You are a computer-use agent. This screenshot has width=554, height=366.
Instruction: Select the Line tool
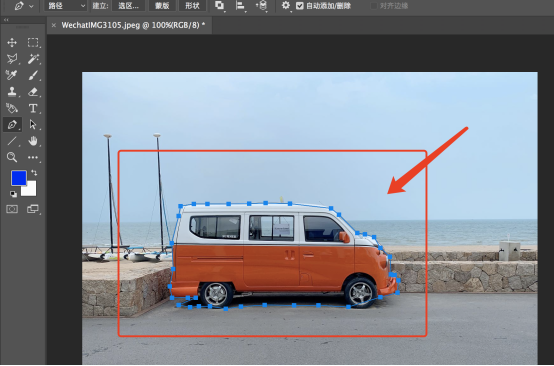point(12,141)
